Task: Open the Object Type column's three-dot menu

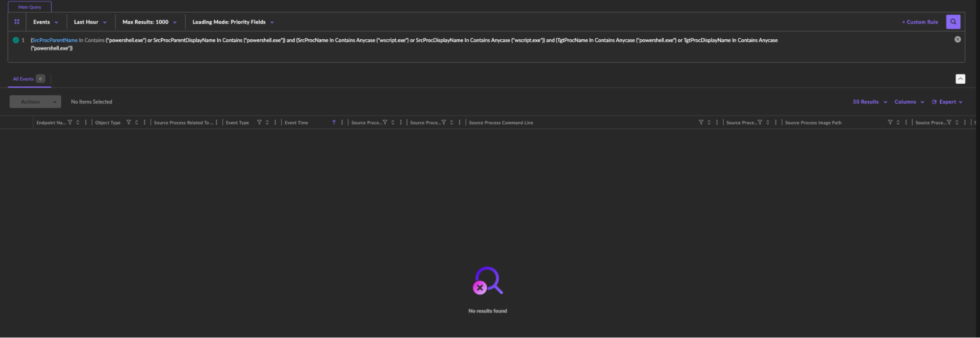Action: pyautogui.click(x=145, y=122)
